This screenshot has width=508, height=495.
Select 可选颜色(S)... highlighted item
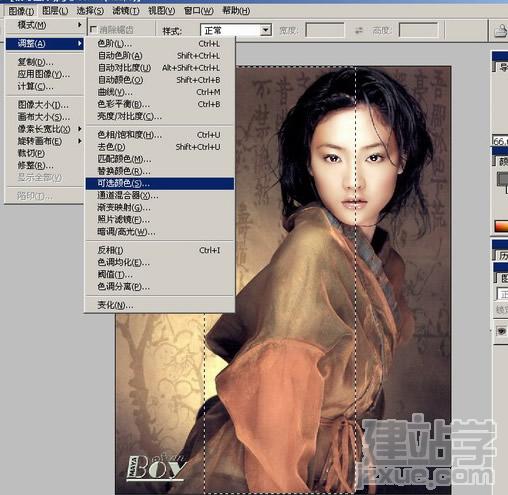pyautogui.click(x=160, y=184)
